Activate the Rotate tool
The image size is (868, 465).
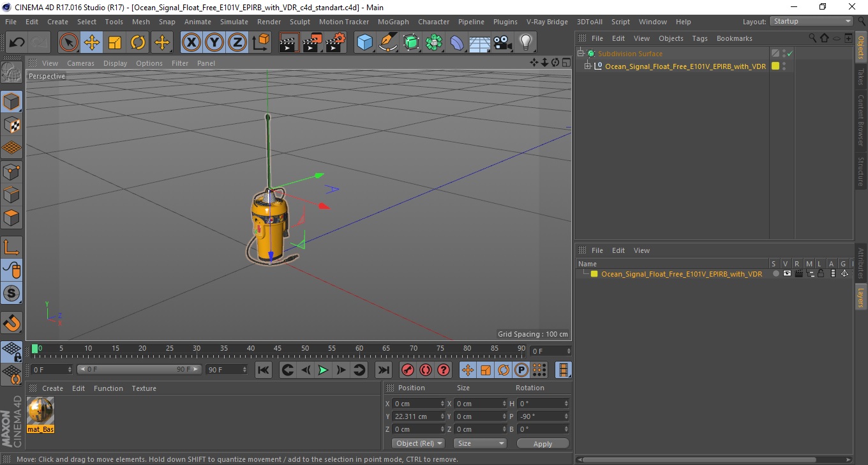tap(138, 43)
